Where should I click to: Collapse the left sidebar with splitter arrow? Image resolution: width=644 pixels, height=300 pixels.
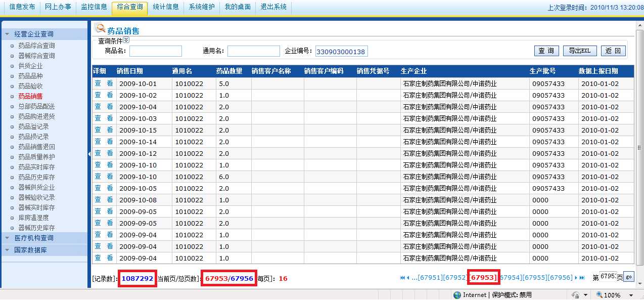coord(89,154)
